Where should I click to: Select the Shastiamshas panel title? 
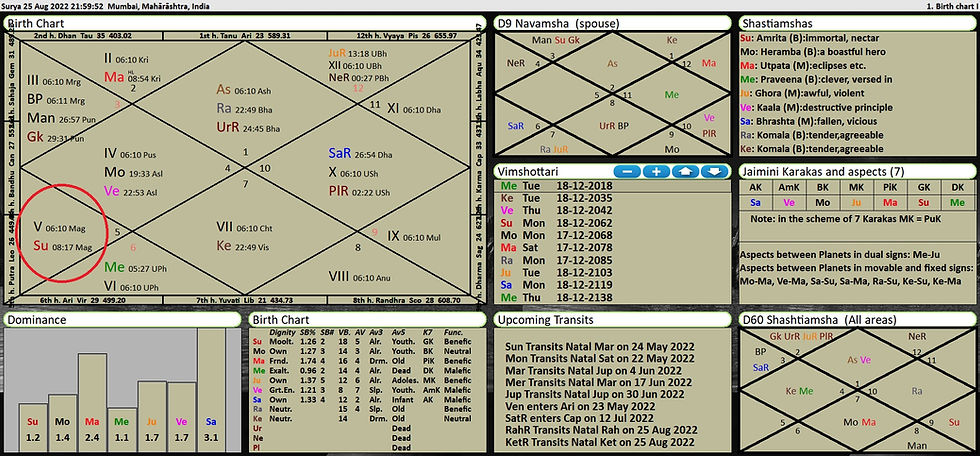click(777, 23)
